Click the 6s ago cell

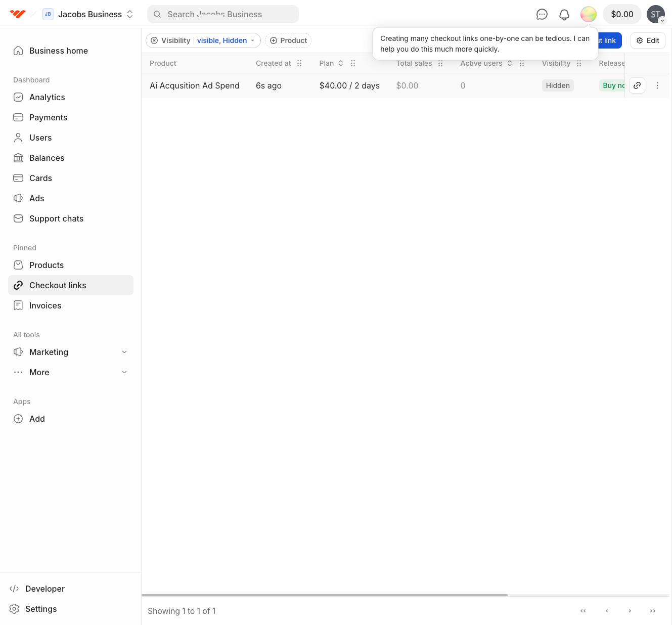tap(268, 85)
